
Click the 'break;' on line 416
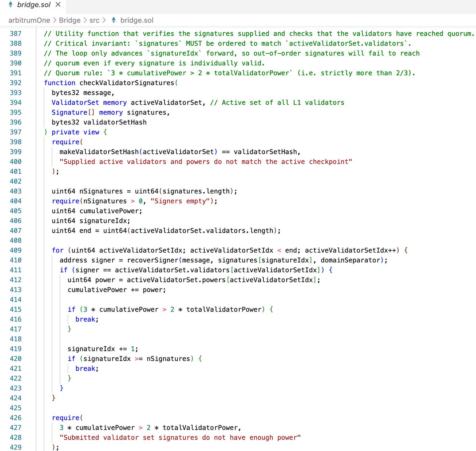tap(87, 319)
